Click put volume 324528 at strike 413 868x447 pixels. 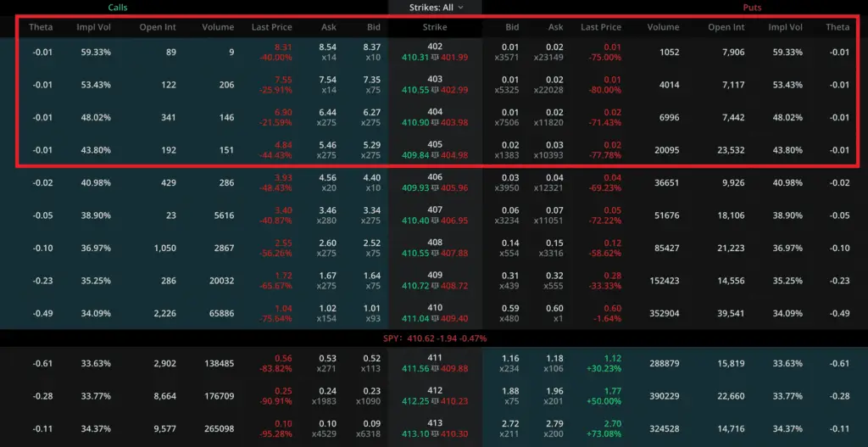pos(664,428)
